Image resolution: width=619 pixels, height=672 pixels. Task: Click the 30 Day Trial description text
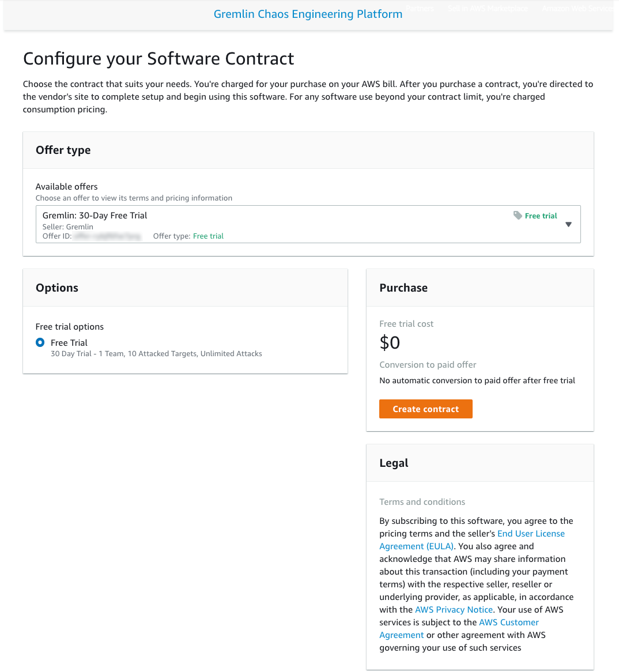point(156,353)
